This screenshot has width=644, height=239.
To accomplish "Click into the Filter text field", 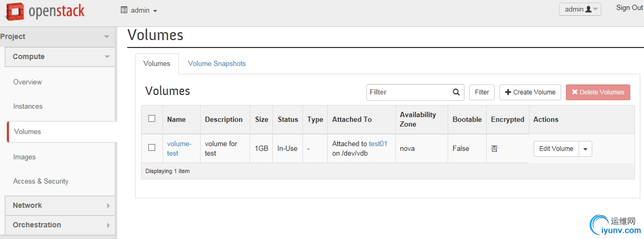I will tap(408, 92).
